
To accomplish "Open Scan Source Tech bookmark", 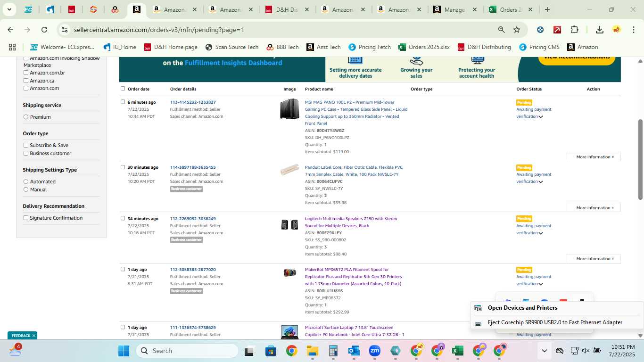I will pos(232,47).
